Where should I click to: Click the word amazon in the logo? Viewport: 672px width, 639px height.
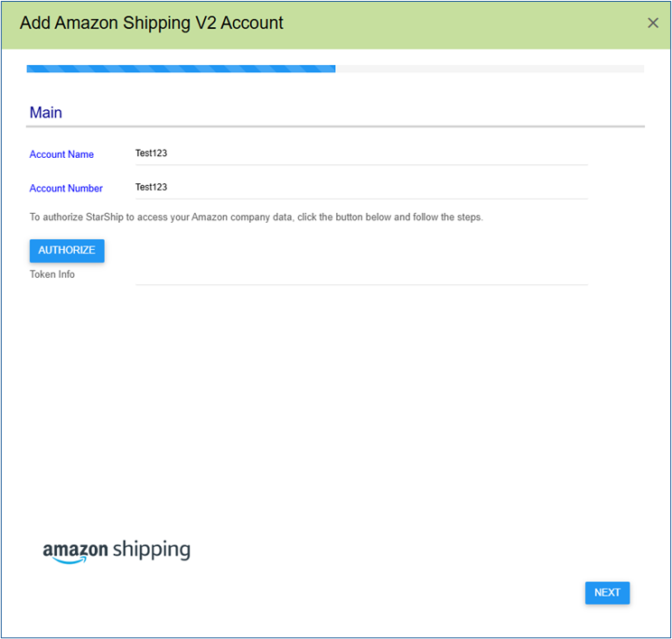click(76, 549)
